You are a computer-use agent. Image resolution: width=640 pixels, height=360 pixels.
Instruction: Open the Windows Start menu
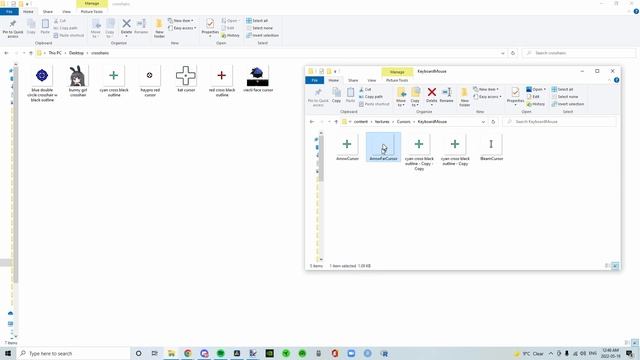coord(8,353)
